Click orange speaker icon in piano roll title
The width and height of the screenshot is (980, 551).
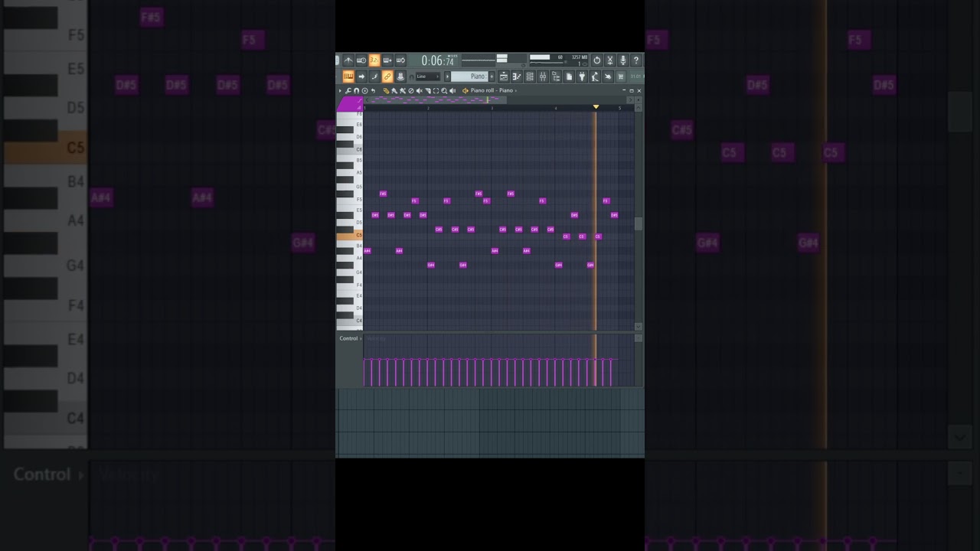coord(465,90)
